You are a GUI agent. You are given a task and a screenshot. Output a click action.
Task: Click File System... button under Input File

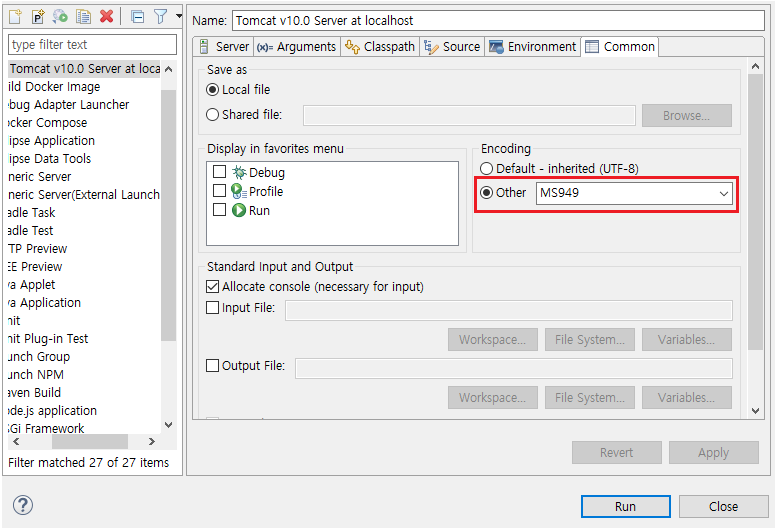[589, 340]
